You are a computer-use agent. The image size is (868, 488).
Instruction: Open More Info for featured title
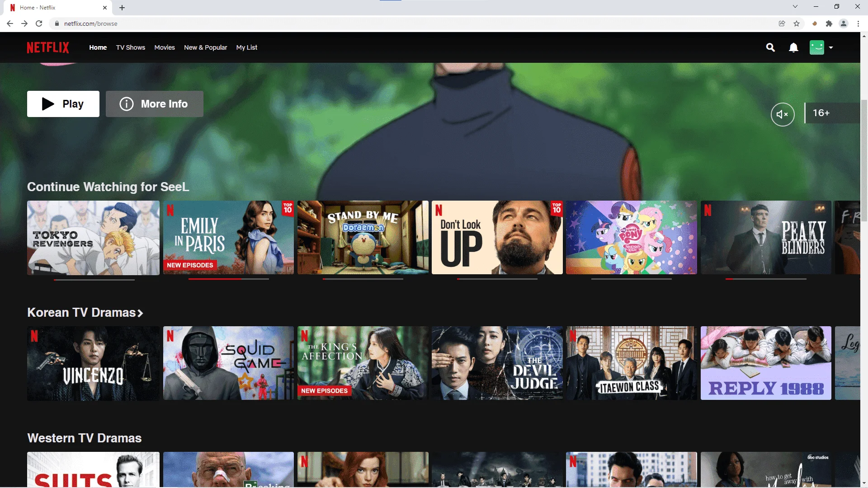click(155, 104)
